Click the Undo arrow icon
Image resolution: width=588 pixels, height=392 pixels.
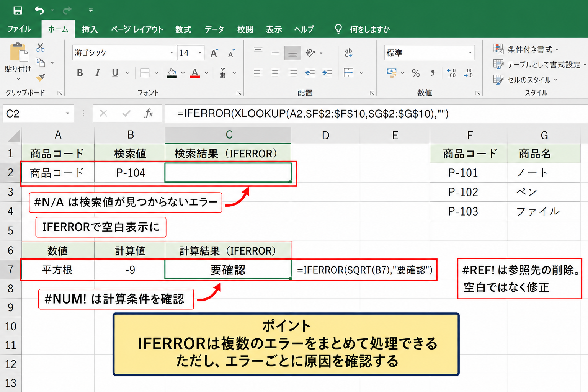coord(39,10)
